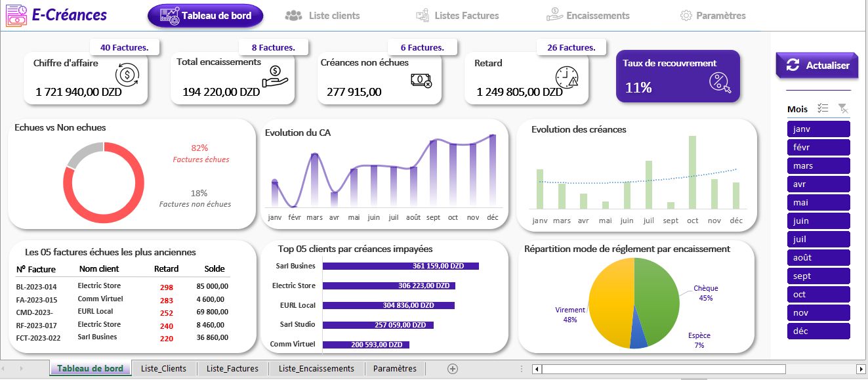868x380 pixels.
Task: Clear the Mois slicer filter icon
Action: [843, 109]
